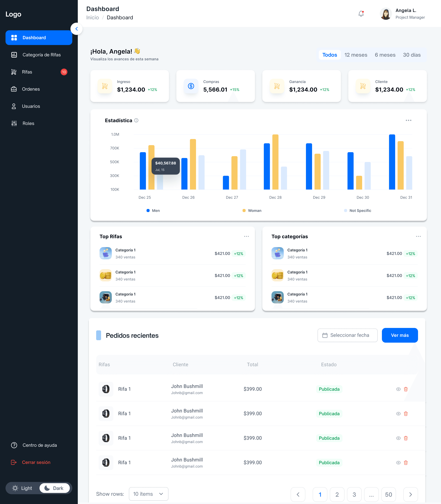Click the Woman legend color dot

coord(244,210)
